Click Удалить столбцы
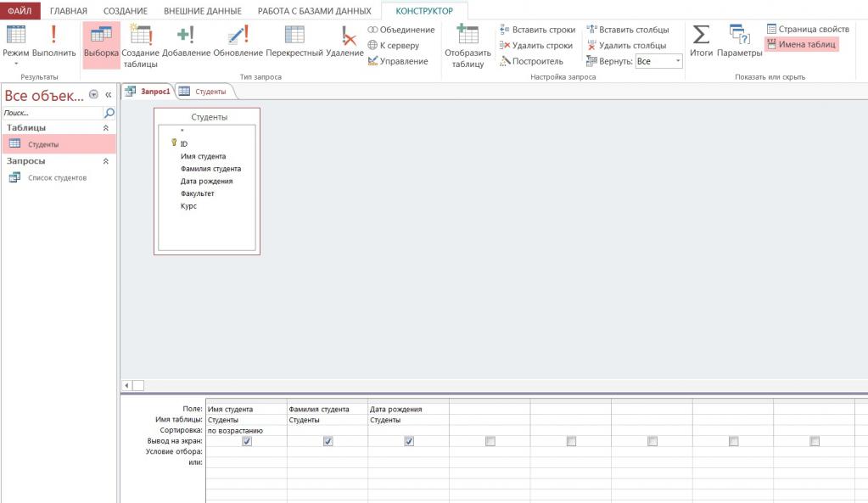The height and width of the screenshot is (503, 868). point(627,45)
